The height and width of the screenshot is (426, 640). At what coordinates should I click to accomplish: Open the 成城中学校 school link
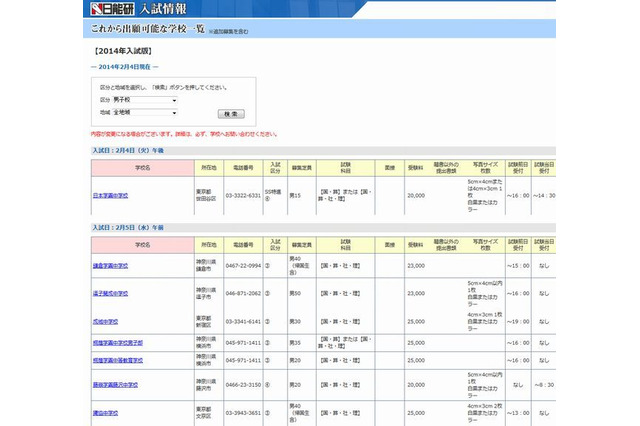105,322
